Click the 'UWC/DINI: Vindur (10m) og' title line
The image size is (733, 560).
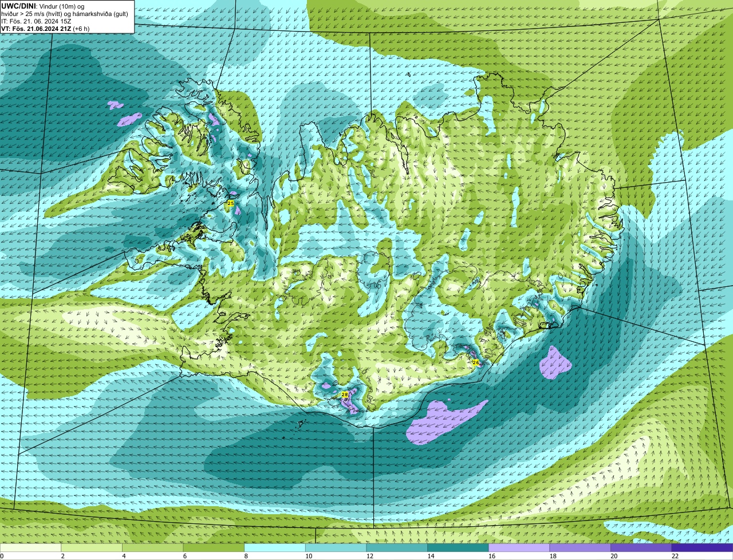[43, 6]
